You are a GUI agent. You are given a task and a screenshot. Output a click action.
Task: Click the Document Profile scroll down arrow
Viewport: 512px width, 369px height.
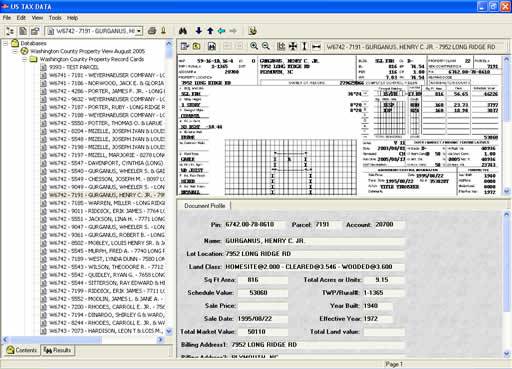(507, 353)
